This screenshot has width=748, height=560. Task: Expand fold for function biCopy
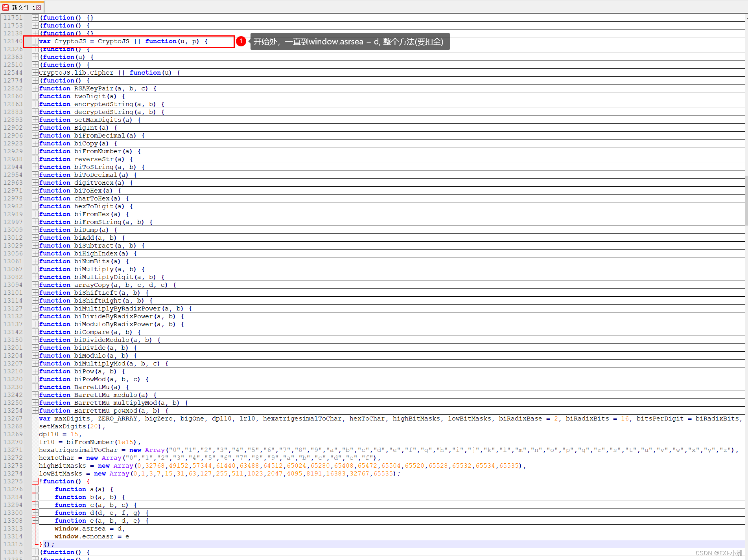pos(35,143)
